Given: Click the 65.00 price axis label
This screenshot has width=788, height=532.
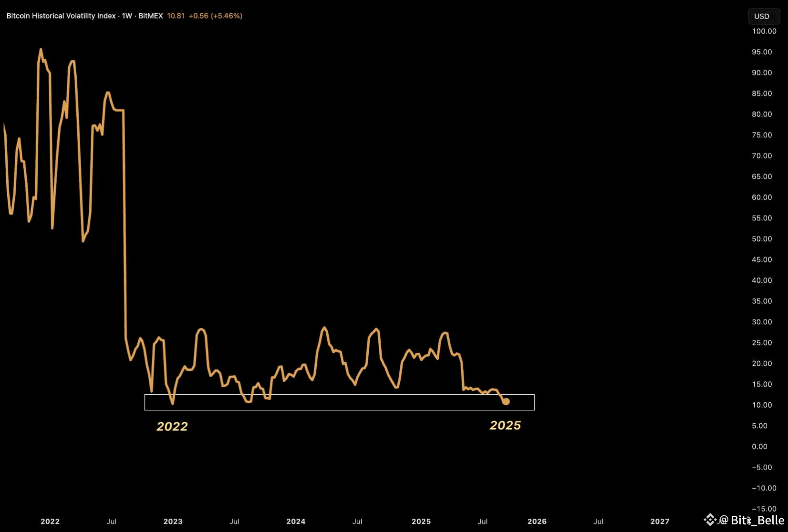Looking at the screenshot, I should [x=762, y=176].
